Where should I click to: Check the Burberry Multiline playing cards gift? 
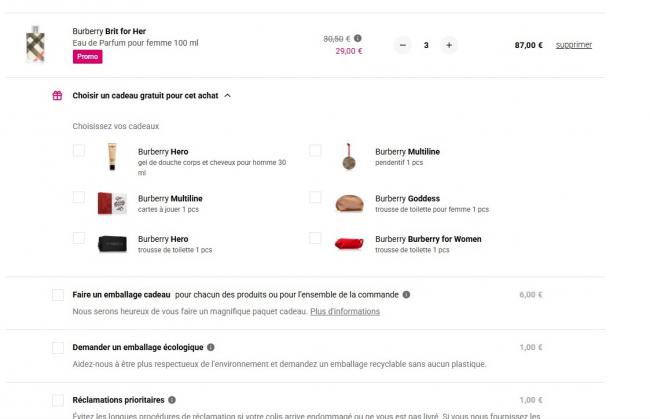pos(79,197)
